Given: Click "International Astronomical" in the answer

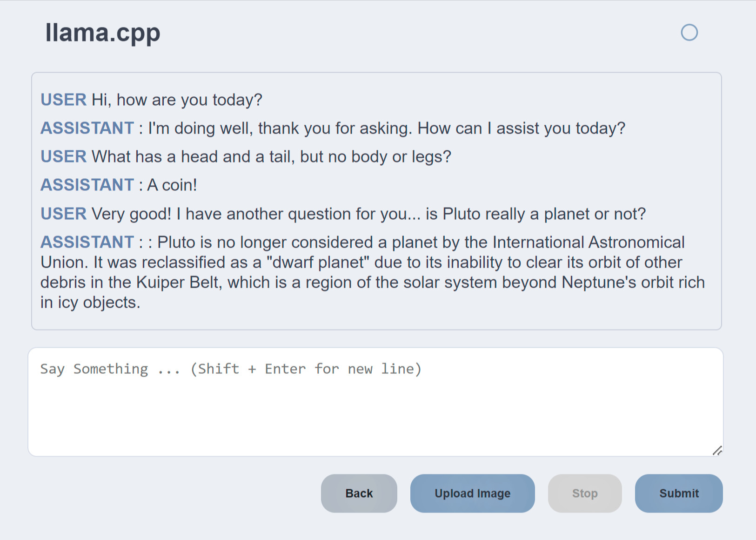Looking at the screenshot, I should (x=589, y=243).
